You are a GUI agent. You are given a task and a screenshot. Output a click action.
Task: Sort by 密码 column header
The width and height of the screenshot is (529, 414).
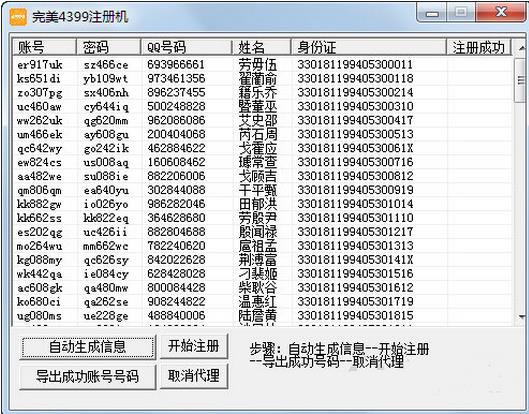pos(108,47)
